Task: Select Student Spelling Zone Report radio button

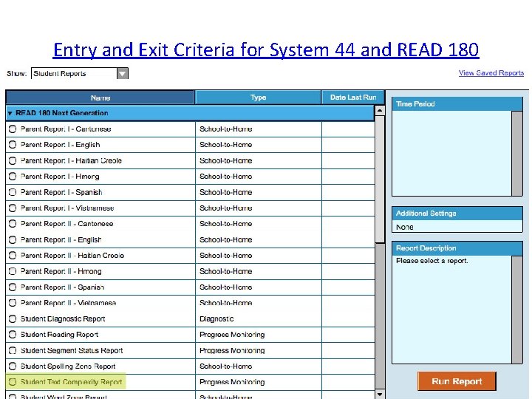Action: (13, 366)
